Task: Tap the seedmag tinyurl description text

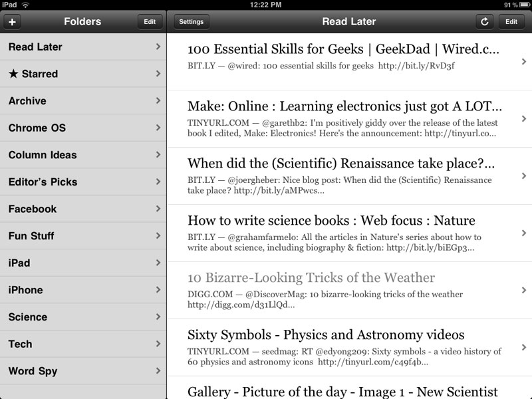Action: coord(344,356)
